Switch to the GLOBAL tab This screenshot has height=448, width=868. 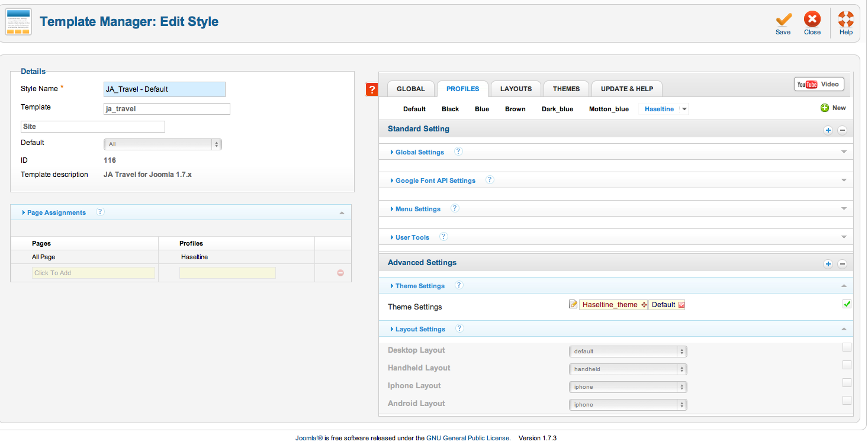point(411,89)
